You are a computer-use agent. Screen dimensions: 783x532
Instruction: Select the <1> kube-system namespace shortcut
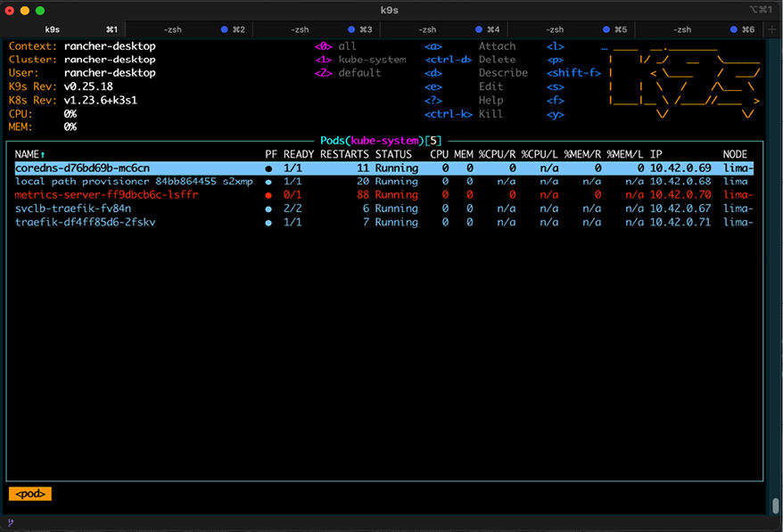(x=360, y=60)
